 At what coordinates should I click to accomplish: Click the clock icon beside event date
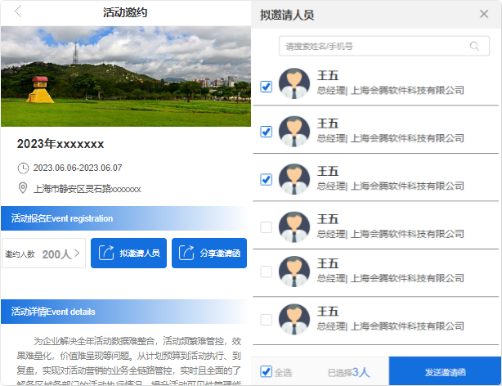(23, 168)
